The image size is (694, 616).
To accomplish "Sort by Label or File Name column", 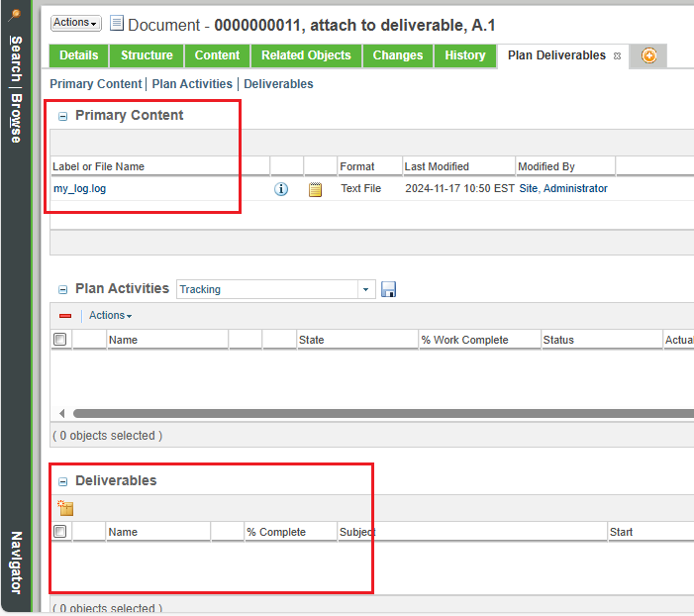I will (x=159, y=166).
